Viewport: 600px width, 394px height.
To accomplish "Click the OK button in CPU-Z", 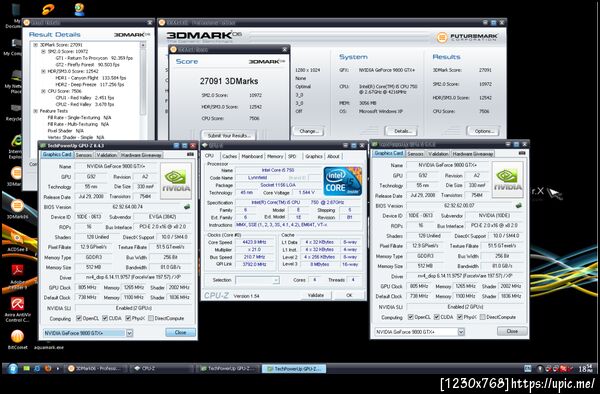I will coord(349,295).
